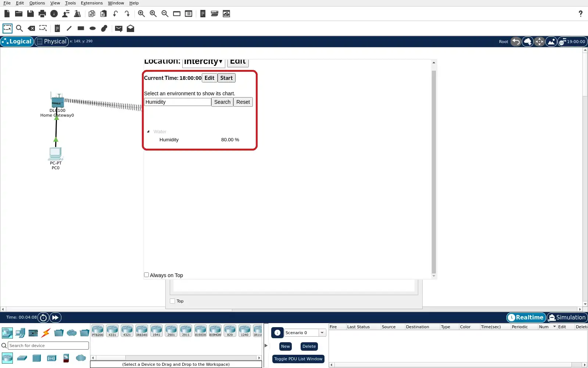Click the Save floppy disk icon

click(31, 14)
